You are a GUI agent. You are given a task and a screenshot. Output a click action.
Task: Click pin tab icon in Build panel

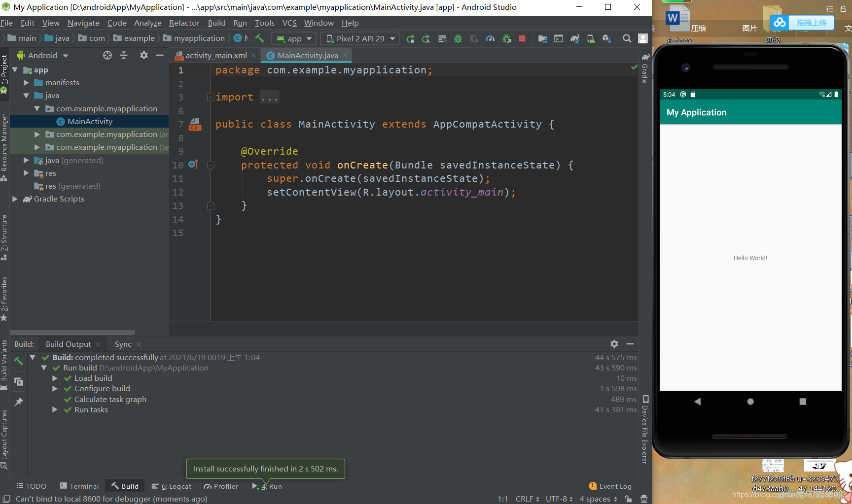pyautogui.click(x=19, y=402)
